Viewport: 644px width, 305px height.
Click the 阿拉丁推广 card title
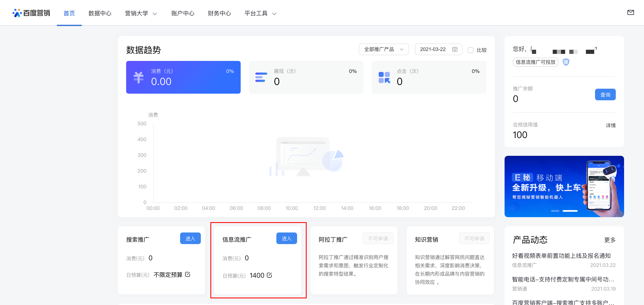point(333,239)
